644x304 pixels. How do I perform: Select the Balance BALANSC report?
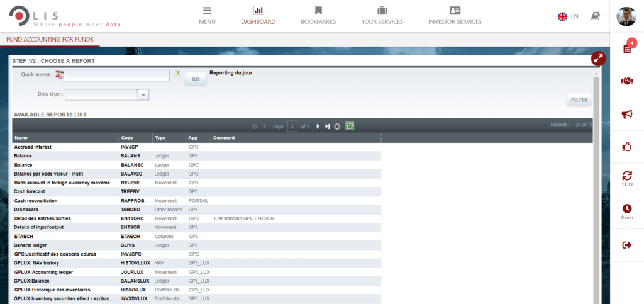pyautogui.click(x=197, y=165)
